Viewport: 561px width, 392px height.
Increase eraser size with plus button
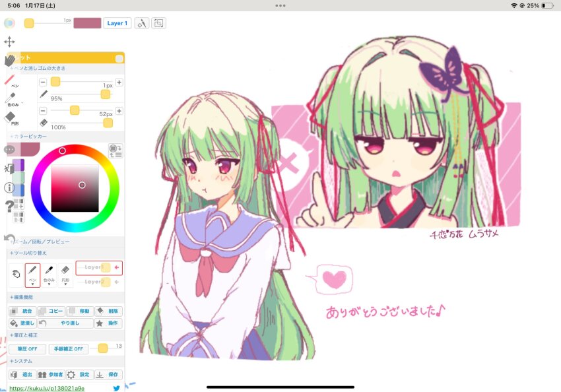(x=119, y=111)
